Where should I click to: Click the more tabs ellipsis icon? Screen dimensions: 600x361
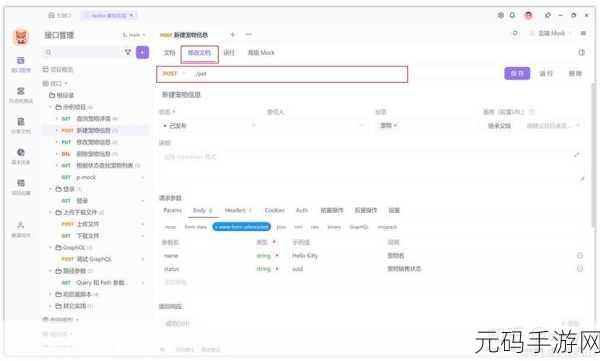click(x=248, y=34)
